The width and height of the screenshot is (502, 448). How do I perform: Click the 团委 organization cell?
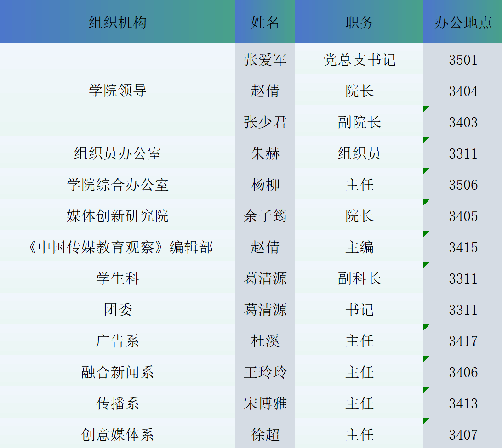pos(117,310)
